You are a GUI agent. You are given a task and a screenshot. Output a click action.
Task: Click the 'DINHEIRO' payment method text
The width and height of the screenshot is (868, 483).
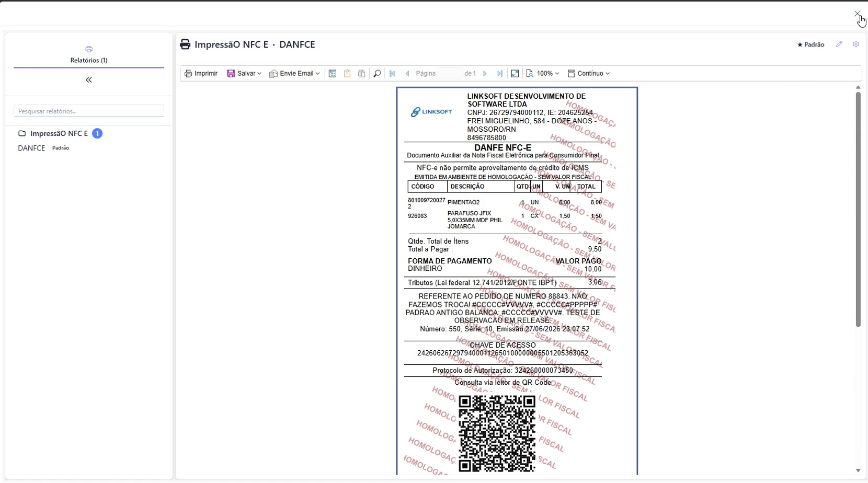tap(425, 269)
